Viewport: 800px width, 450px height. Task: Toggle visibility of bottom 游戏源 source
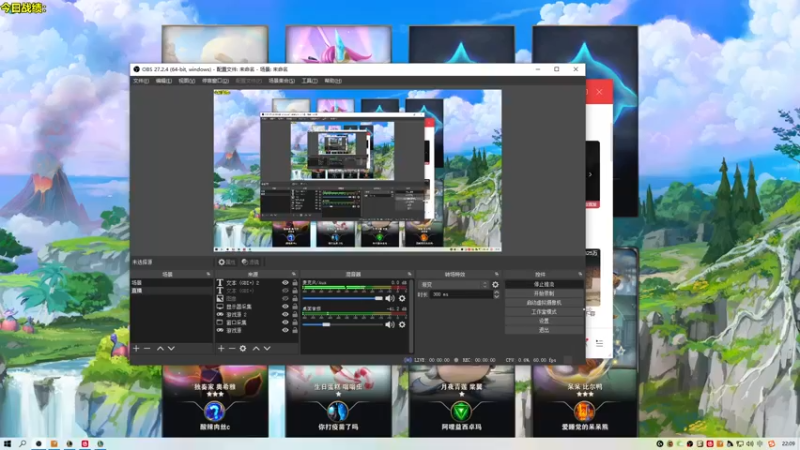pos(285,331)
